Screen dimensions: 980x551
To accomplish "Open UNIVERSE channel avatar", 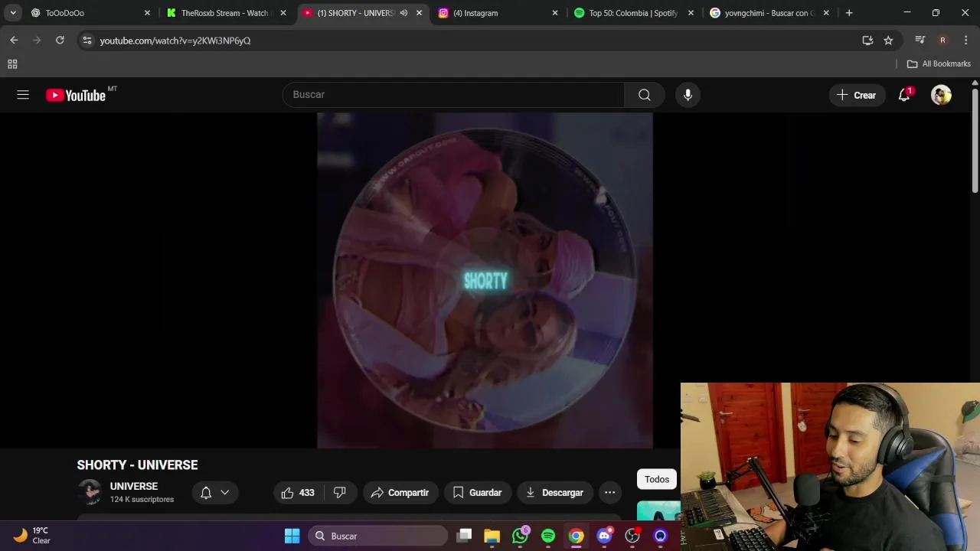I will point(90,492).
